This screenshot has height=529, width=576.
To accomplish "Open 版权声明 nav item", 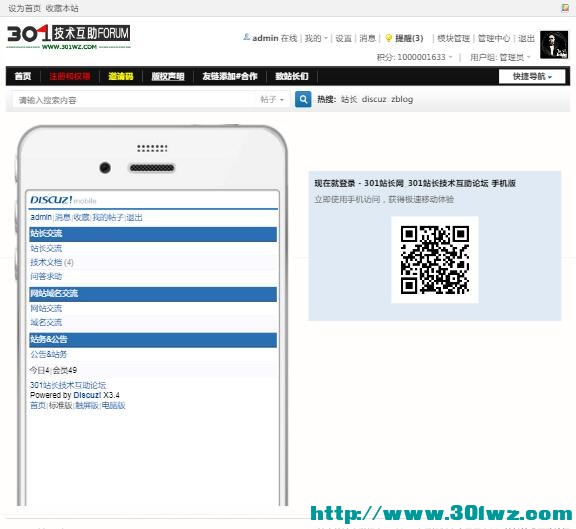I will click(168, 76).
